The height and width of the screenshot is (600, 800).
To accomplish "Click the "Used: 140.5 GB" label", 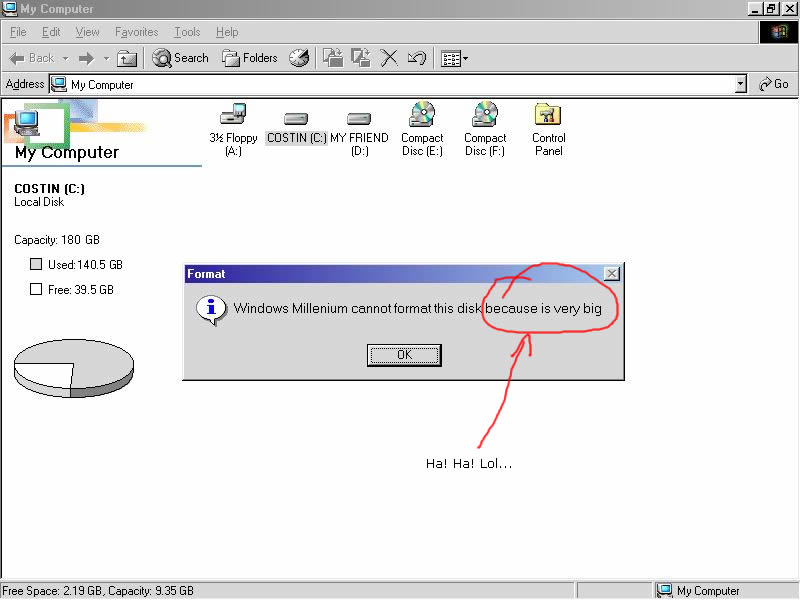I will [x=85, y=265].
